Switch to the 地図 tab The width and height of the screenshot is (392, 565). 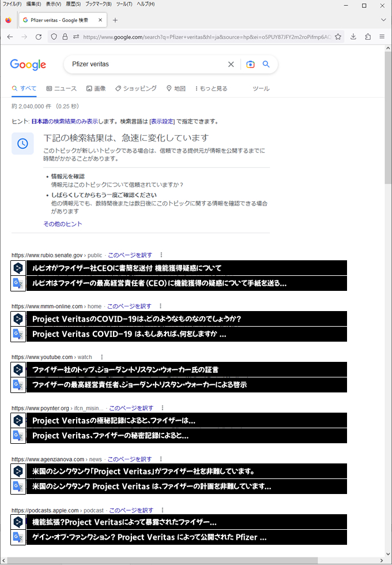click(176, 89)
